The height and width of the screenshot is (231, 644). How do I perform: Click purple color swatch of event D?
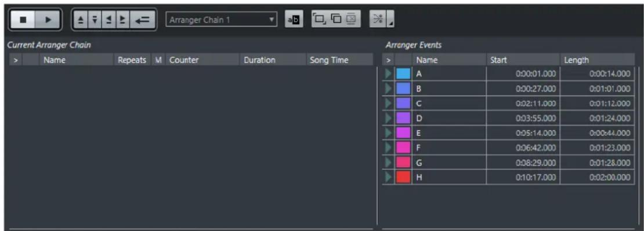[403, 118]
